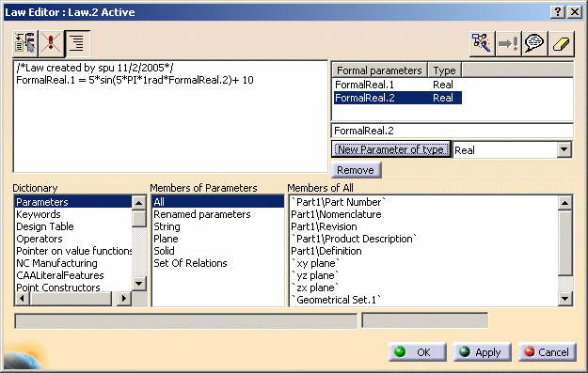The width and height of the screenshot is (588, 373).
Task: Click the Cancel button
Action: pyautogui.click(x=548, y=352)
